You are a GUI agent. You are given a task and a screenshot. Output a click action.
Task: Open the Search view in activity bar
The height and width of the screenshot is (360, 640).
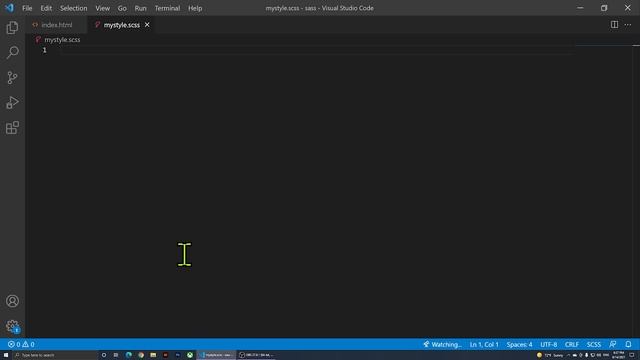point(12,52)
